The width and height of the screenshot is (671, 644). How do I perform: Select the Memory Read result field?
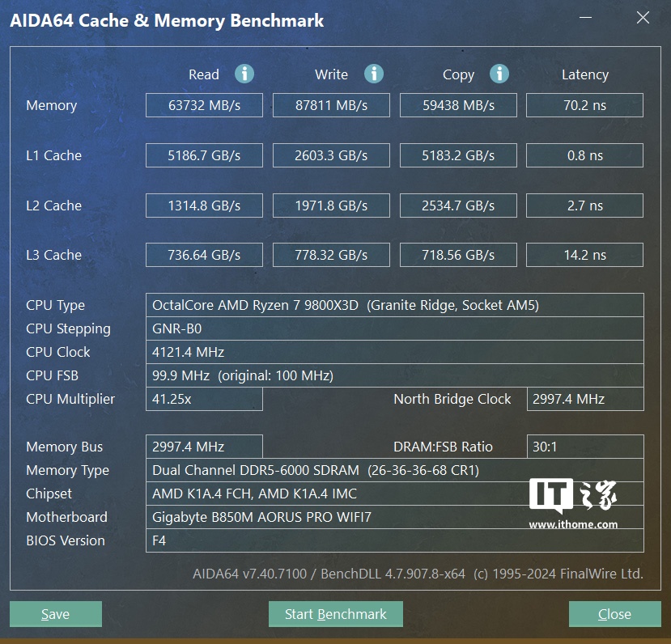click(204, 105)
